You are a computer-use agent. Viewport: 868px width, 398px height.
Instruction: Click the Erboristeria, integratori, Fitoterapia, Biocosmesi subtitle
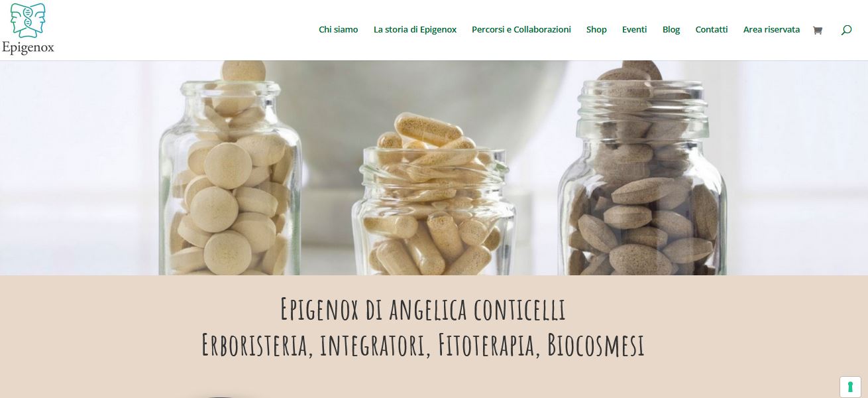click(423, 346)
